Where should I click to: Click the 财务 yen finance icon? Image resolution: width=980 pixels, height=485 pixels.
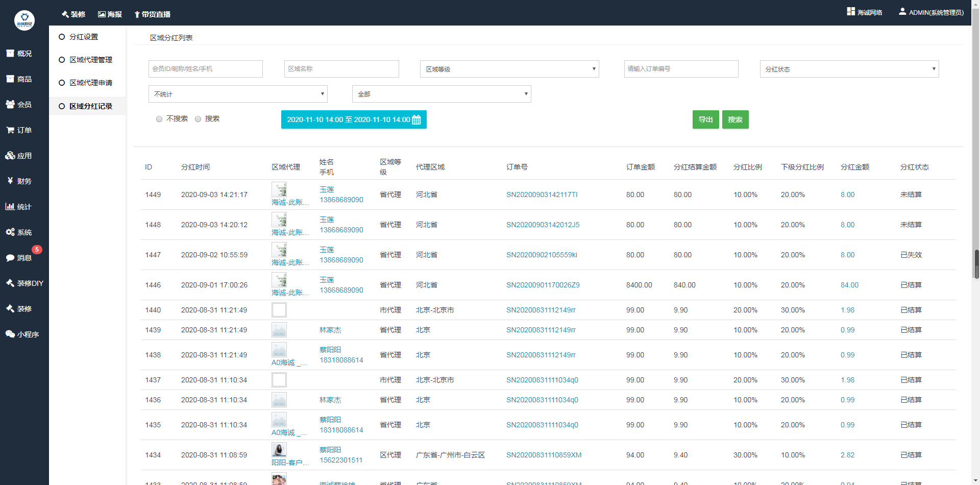click(x=10, y=181)
